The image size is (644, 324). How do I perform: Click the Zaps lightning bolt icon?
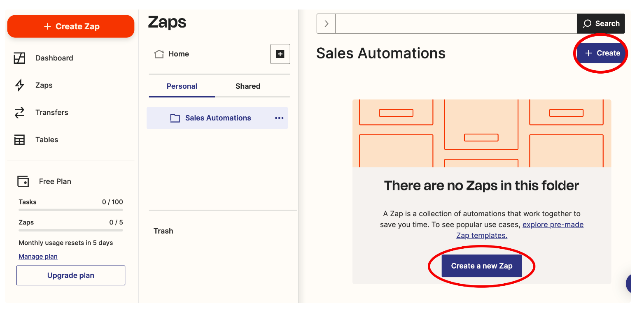19,85
